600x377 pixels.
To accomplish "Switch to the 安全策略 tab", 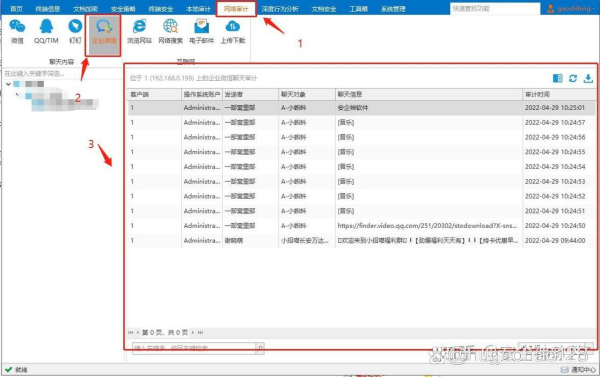I will tap(123, 8).
